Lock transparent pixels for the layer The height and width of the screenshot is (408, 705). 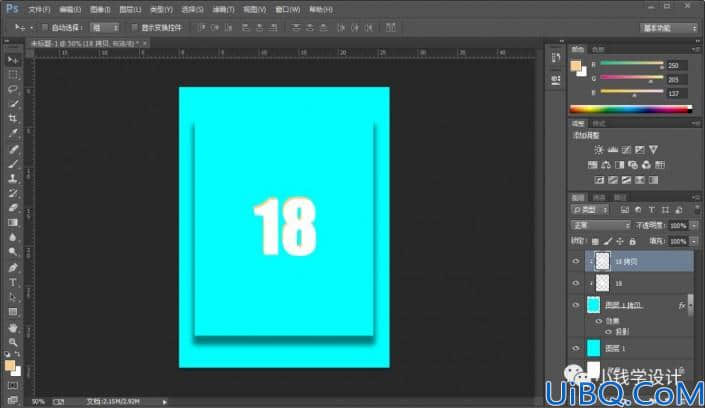595,242
